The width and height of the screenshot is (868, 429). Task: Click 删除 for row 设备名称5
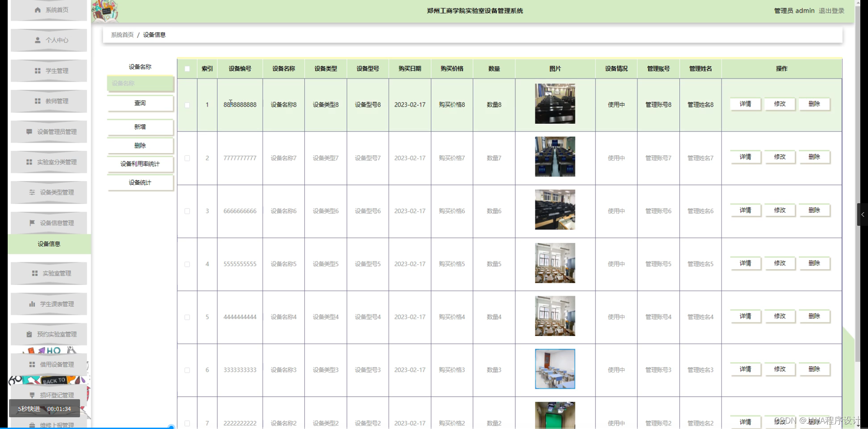814,263
